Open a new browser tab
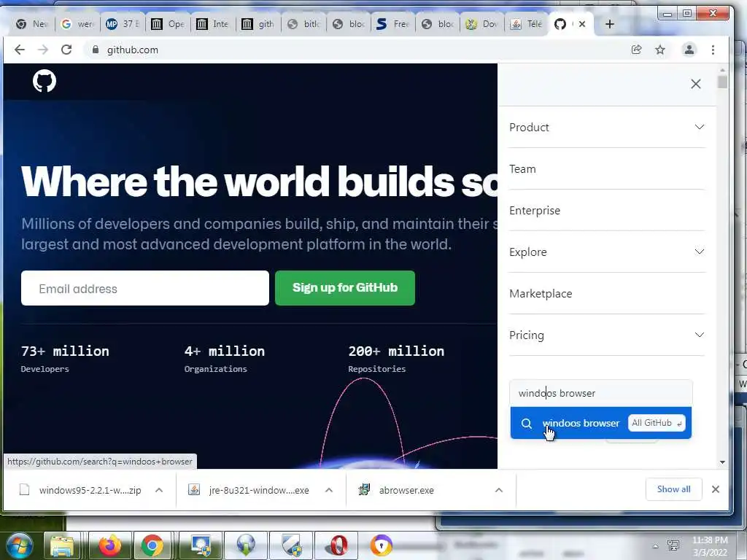The height and width of the screenshot is (560, 747). [609, 24]
